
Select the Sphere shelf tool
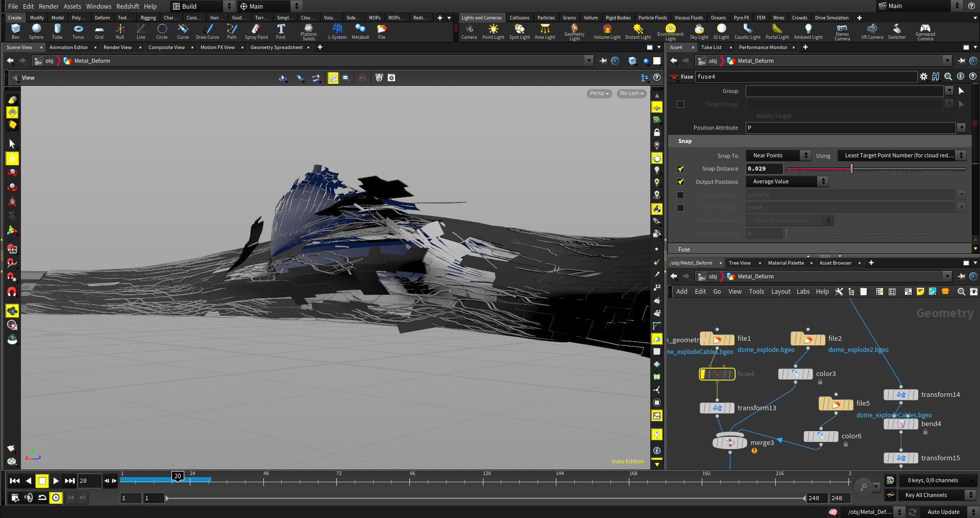(x=36, y=32)
